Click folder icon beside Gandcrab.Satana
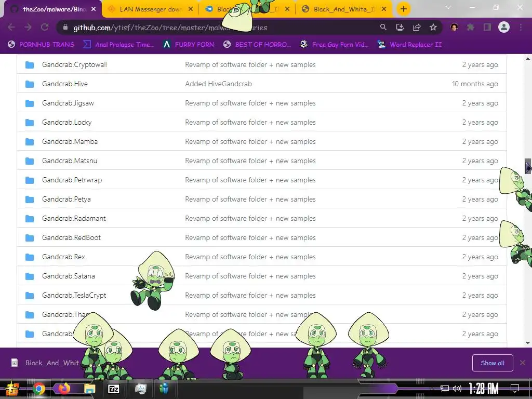 click(x=30, y=276)
